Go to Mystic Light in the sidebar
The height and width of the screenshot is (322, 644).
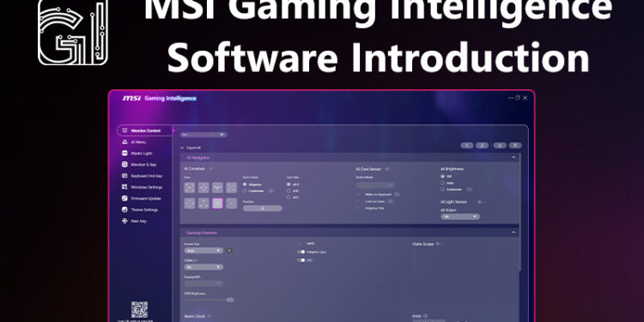point(137,153)
